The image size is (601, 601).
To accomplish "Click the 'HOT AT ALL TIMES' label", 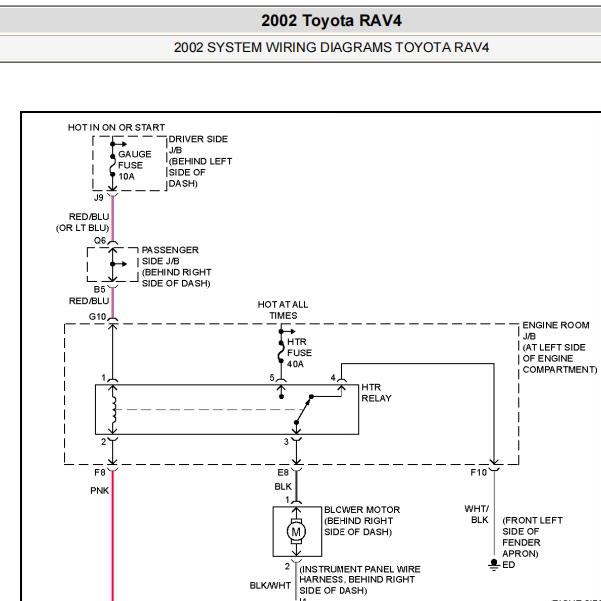I will coord(283,310).
